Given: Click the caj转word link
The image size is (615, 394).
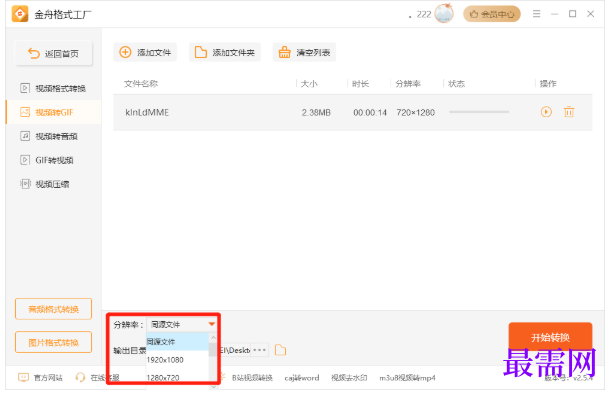Looking at the screenshot, I should (x=302, y=378).
